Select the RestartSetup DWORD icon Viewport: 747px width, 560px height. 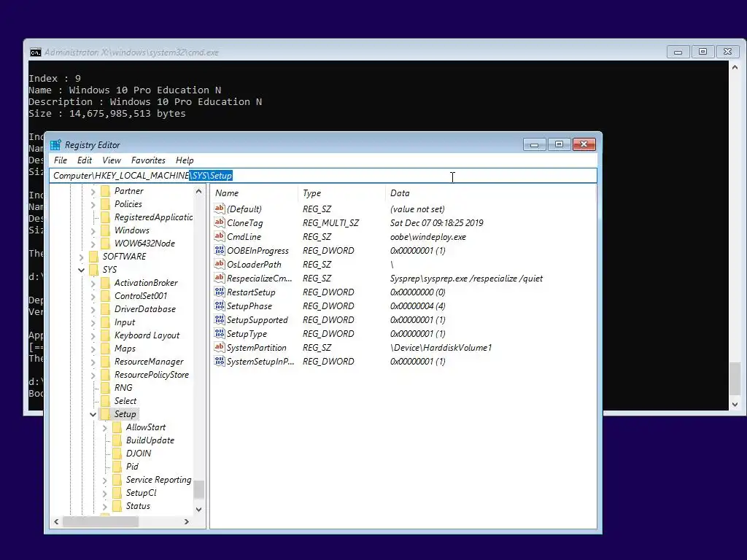(x=219, y=292)
